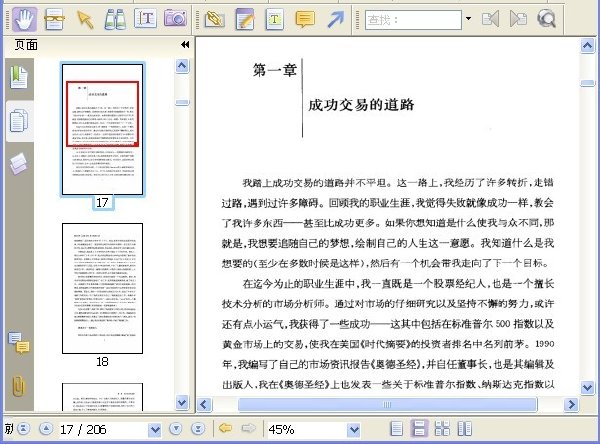
Task: Click the find next button
Action: [x=518, y=19]
